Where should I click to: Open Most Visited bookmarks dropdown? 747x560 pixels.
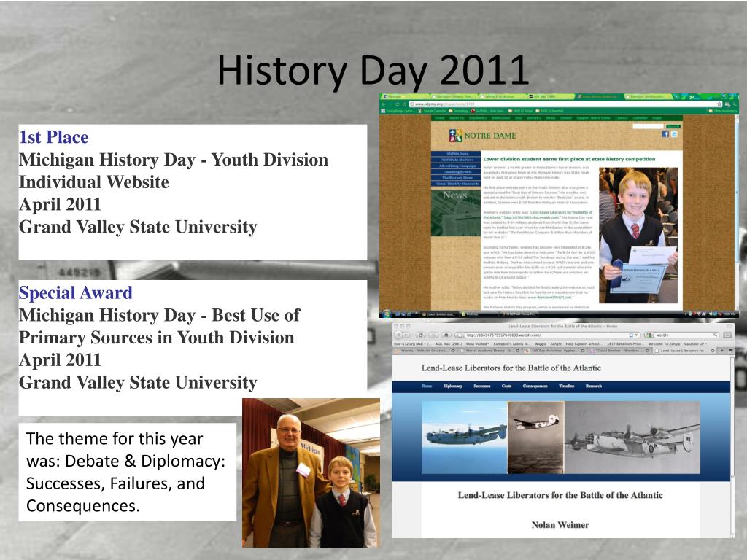click(x=477, y=344)
